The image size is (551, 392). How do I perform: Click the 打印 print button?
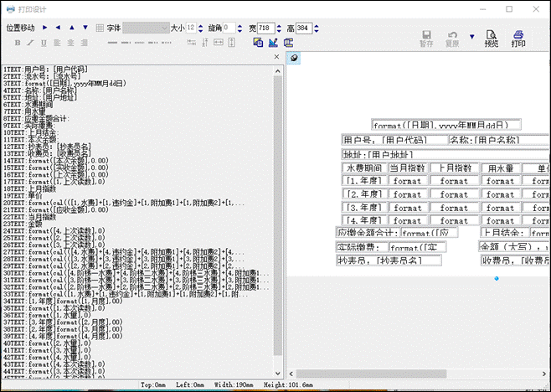click(518, 39)
